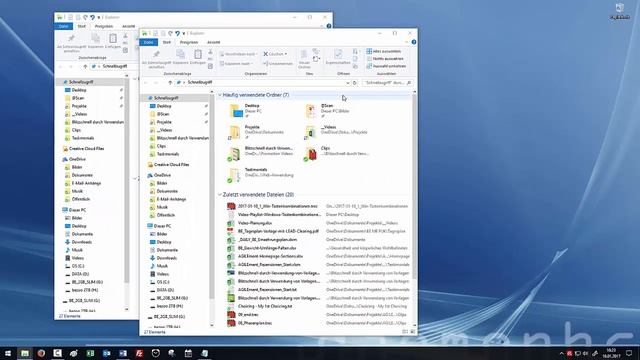640x360 pixels.
Task: Select the Clips folder tile in main pane
Action: (x=337, y=153)
